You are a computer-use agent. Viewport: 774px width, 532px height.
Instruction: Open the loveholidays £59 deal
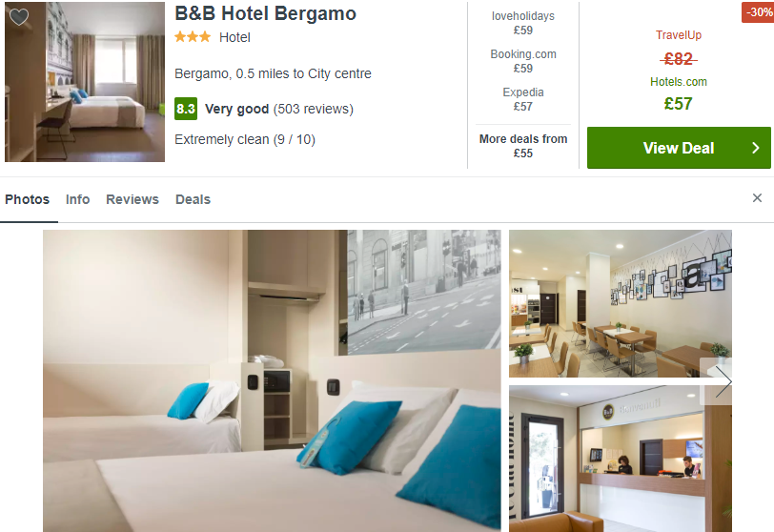[x=522, y=23]
